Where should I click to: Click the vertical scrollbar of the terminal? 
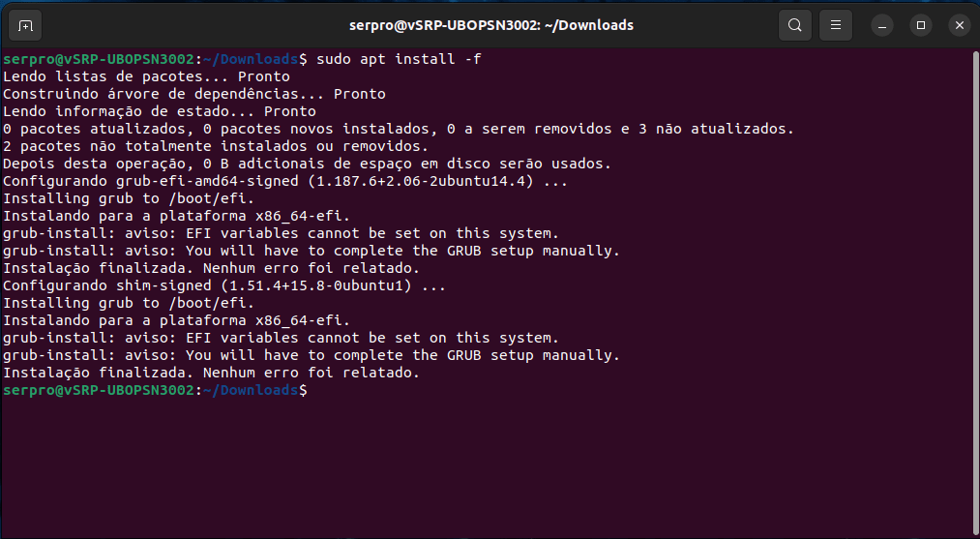click(x=975, y=292)
